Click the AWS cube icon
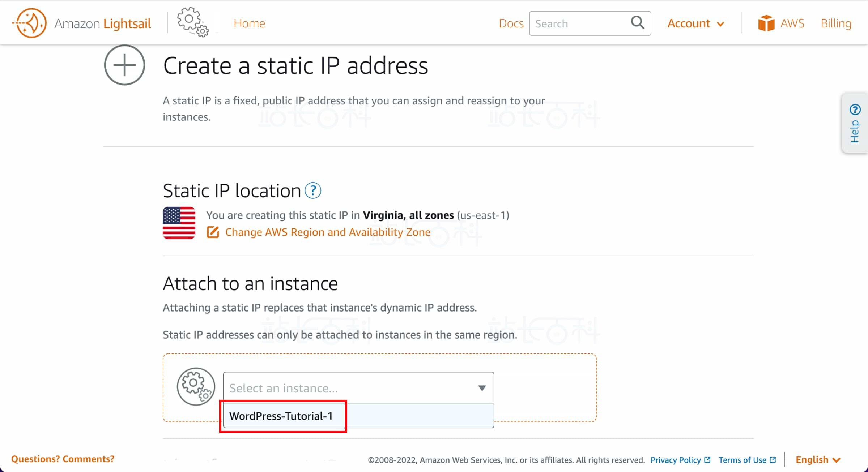This screenshot has width=868, height=472. tap(766, 23)
